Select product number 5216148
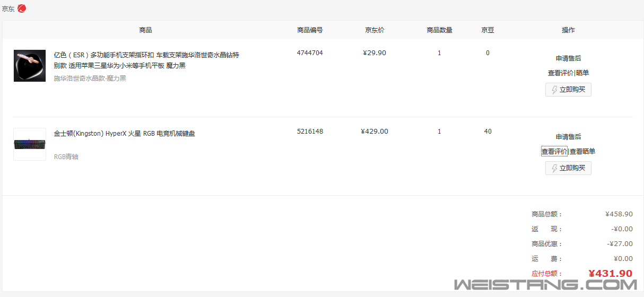The width and height of the screenshot is (644, 297). tap(310, 132)
